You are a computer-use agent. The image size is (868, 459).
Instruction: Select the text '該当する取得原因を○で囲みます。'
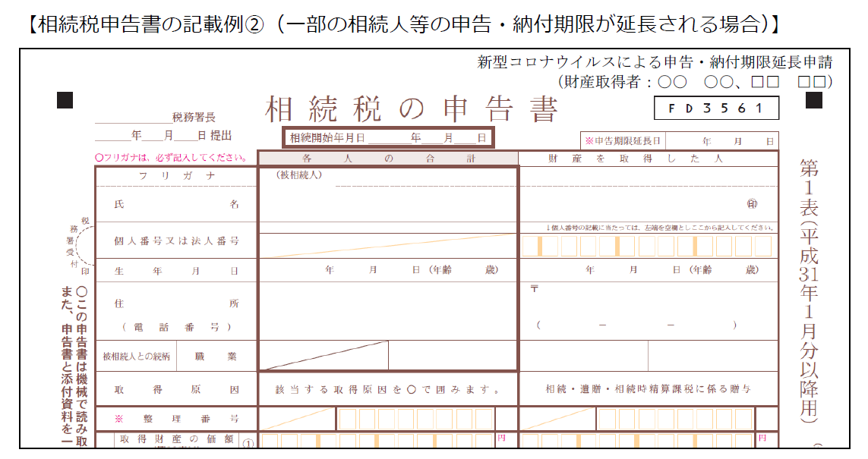[x=388, y=389]
